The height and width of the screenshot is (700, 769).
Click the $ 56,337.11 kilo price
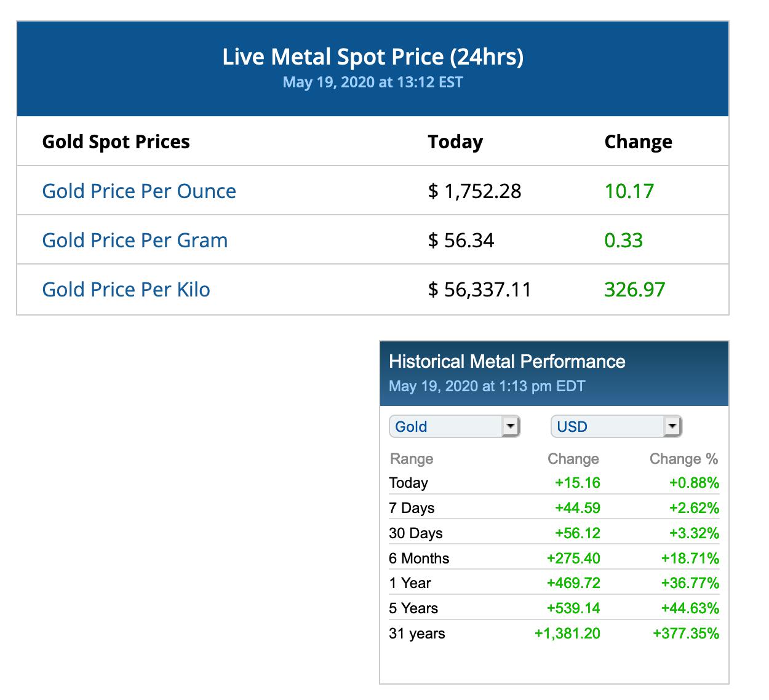click(479, 290)
